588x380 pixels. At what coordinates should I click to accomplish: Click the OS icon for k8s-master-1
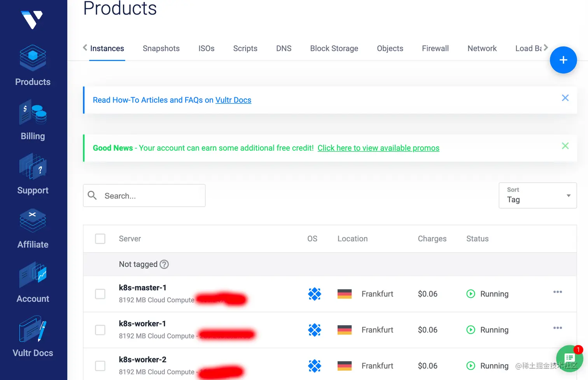click(315, 294)
